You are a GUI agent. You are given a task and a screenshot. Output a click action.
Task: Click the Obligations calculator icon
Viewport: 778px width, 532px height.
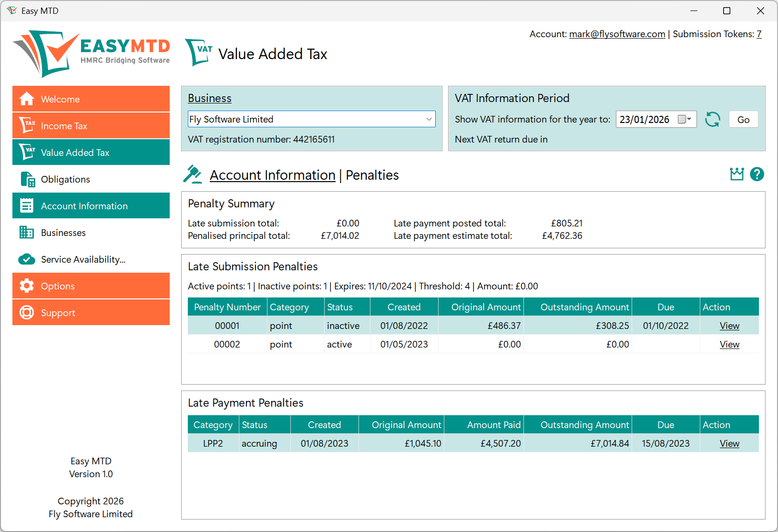click(27, 180)
